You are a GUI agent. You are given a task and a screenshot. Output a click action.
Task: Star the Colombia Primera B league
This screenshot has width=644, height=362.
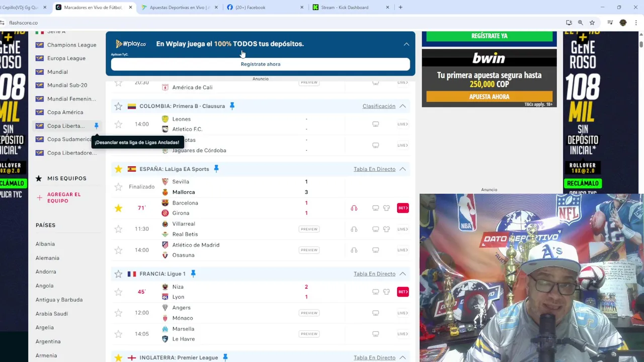click(x=118, y=106)
